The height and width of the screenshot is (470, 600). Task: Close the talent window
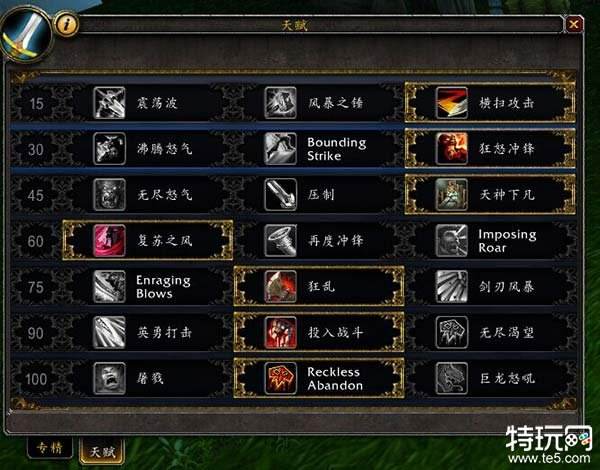[574, 24]
